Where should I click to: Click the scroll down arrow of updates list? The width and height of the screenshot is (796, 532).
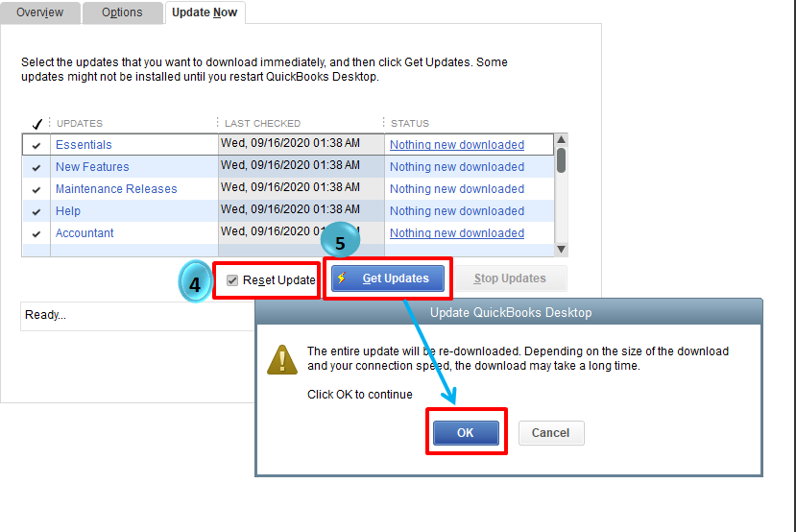coord(561,249)
